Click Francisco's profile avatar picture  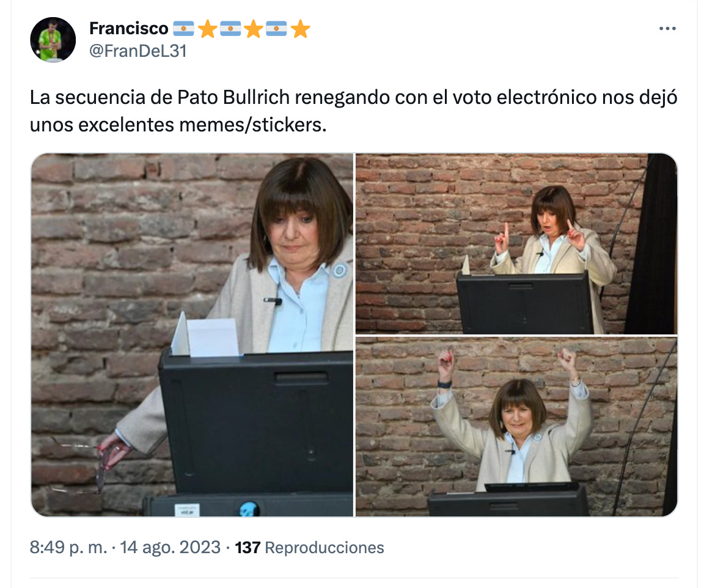(x=53, y=40)
